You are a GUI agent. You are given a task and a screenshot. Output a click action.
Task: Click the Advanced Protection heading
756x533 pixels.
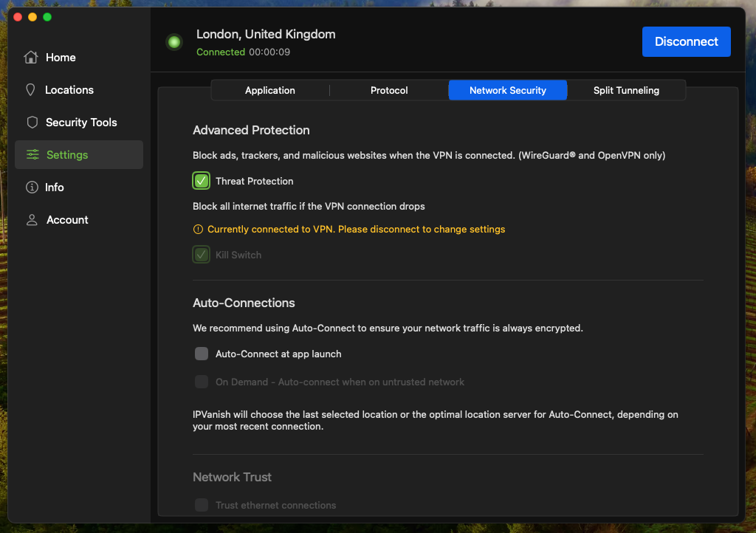click(251, 130)
